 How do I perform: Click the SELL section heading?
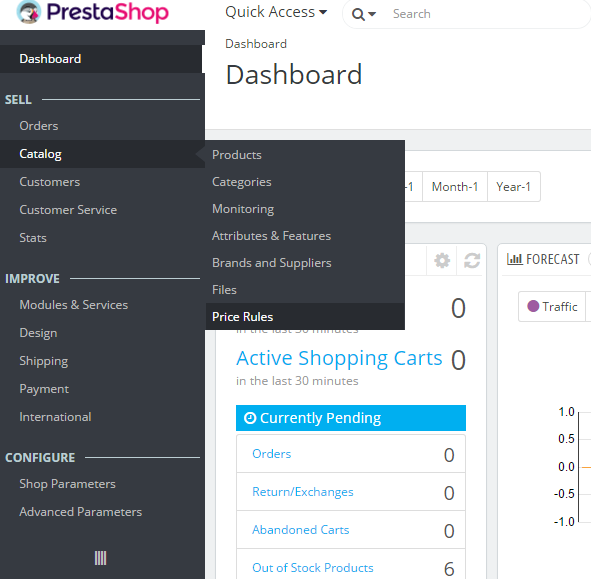[18, 100]
